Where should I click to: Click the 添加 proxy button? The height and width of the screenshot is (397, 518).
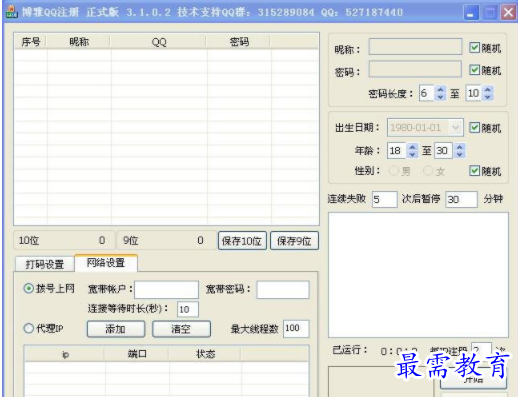click(116, 329)
